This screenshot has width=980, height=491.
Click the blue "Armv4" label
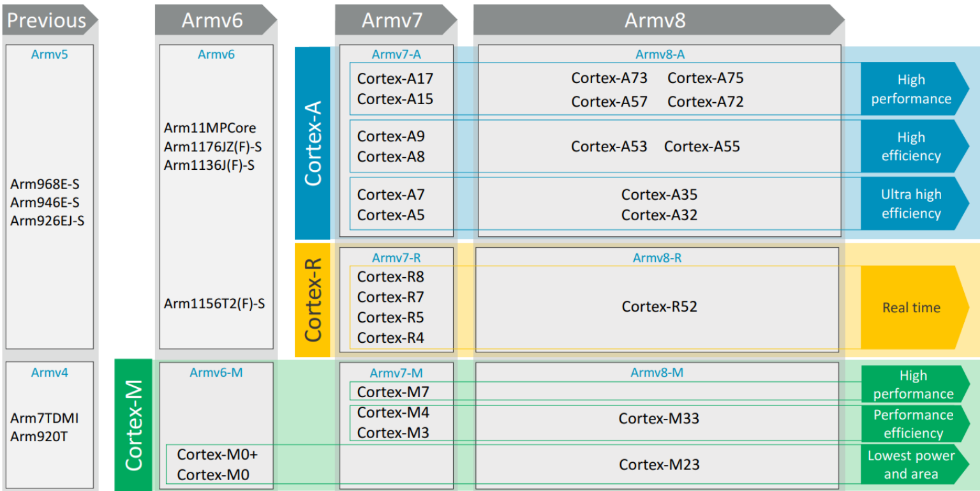pyautogui.click(x=50, y=372)
